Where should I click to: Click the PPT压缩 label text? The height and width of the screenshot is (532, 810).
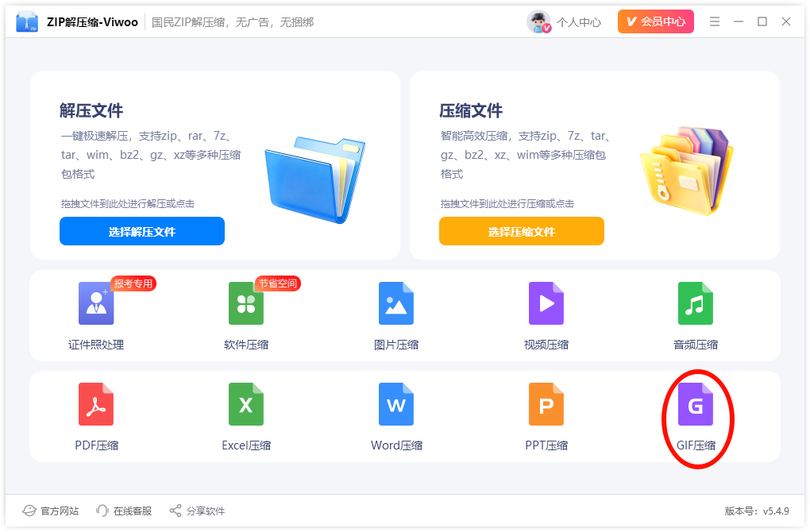546,445
